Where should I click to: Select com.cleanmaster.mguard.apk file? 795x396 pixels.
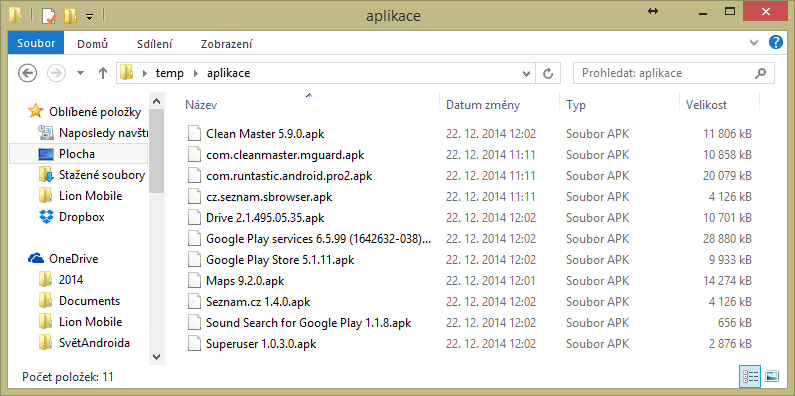pyautogui.click(x=285, y=155)
